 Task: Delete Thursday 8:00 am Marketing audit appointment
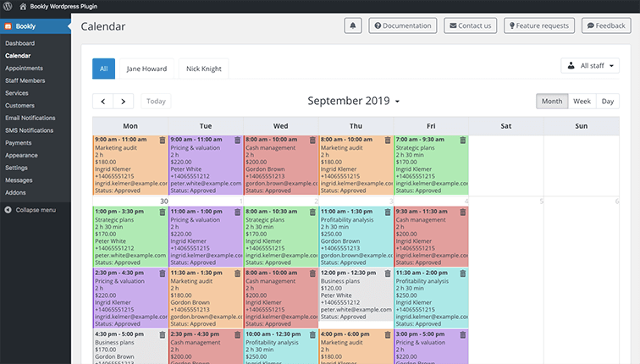(x=388, y=140)
